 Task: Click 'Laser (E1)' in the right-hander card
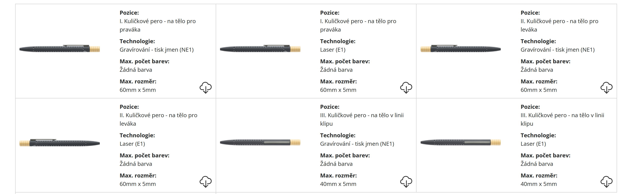333,50
